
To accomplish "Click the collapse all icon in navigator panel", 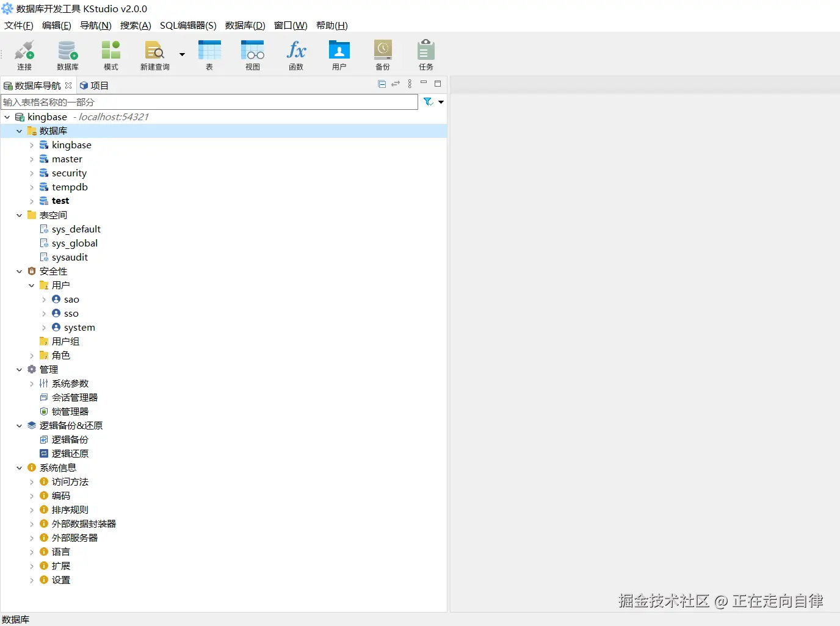I will pyautogui.click(x=382, y=84).
